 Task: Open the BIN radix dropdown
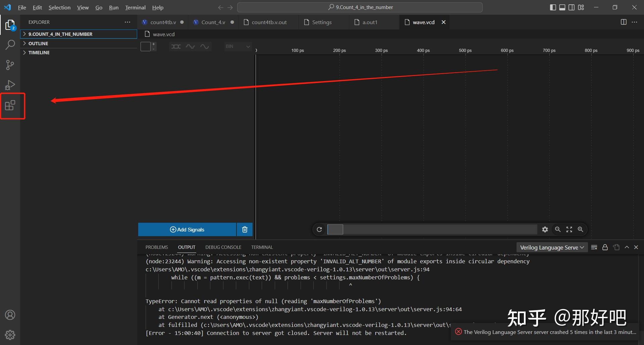[x=237, y=46]
